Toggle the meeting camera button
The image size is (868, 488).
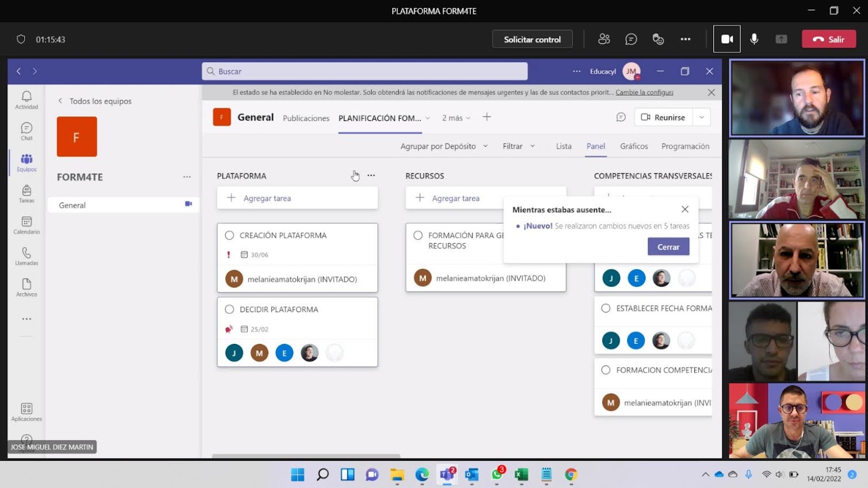[727, 39]
